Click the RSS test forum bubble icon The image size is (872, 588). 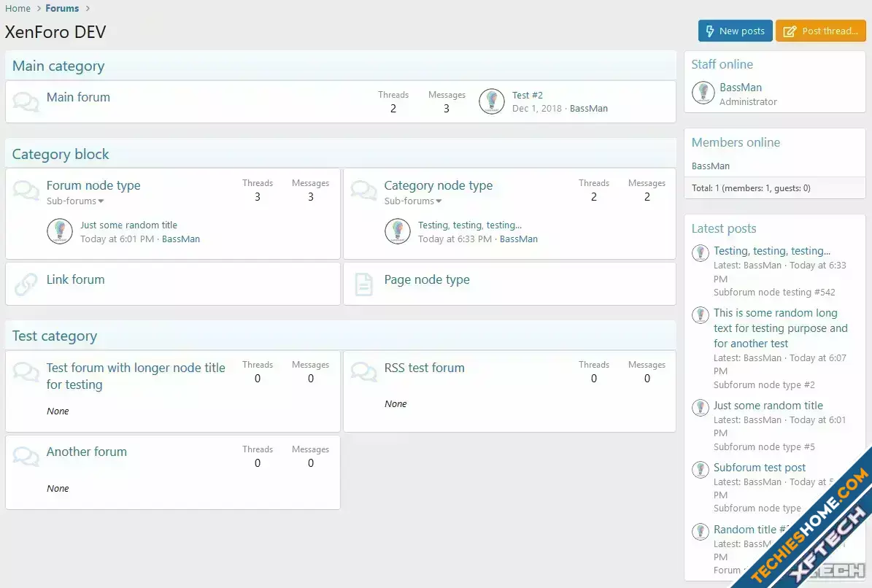click(363, 372)
